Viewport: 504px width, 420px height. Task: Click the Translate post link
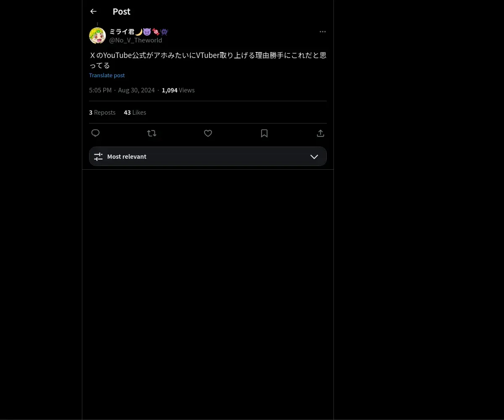[x=107, y=75]
